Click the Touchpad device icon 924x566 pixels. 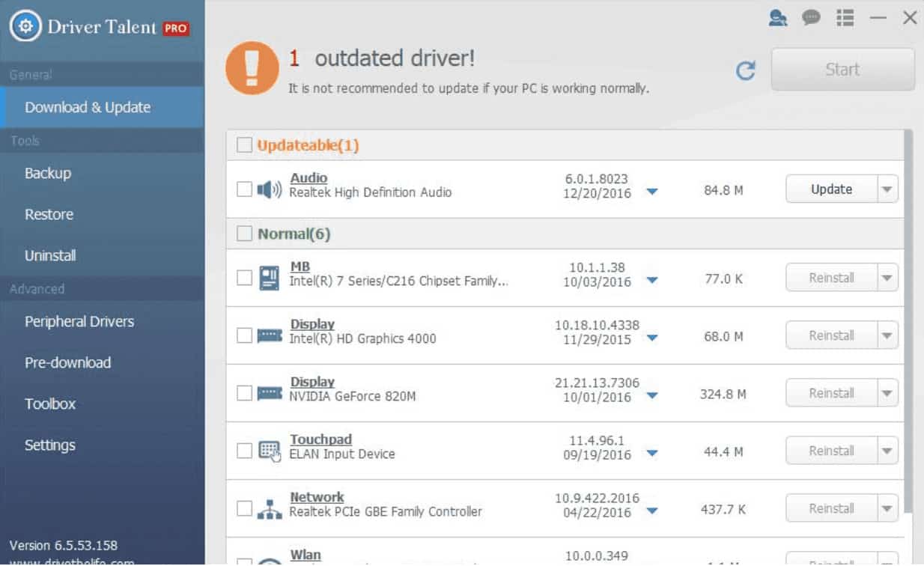coord(269,451)
